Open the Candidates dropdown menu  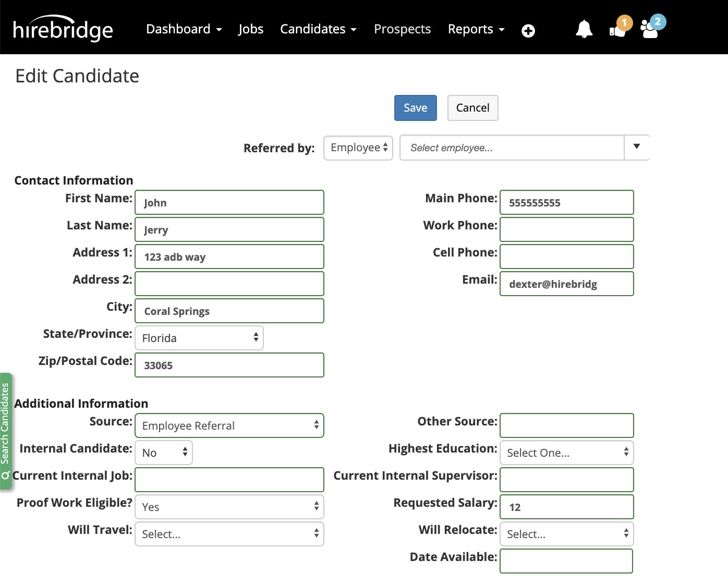318,29
